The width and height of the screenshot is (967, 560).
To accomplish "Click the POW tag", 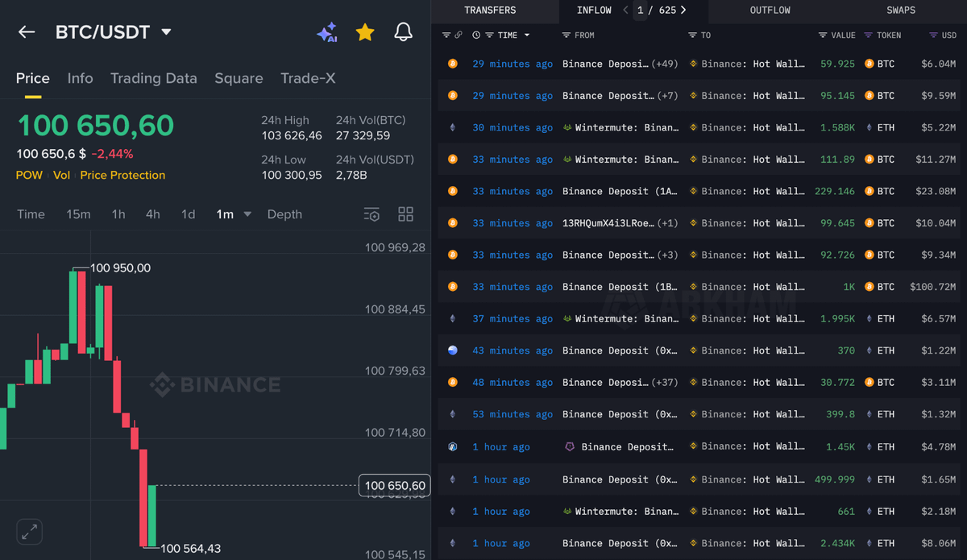I will (x=29, y=175).
